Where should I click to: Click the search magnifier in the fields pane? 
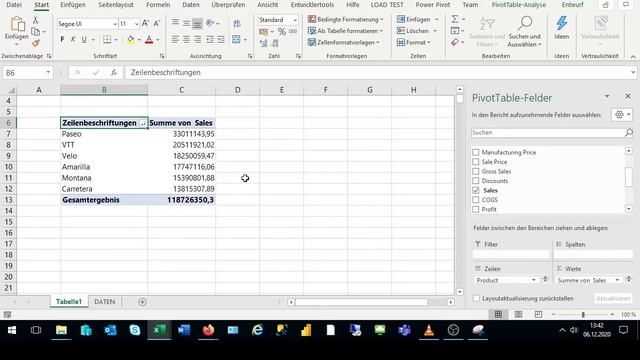(x=629, y=133)
